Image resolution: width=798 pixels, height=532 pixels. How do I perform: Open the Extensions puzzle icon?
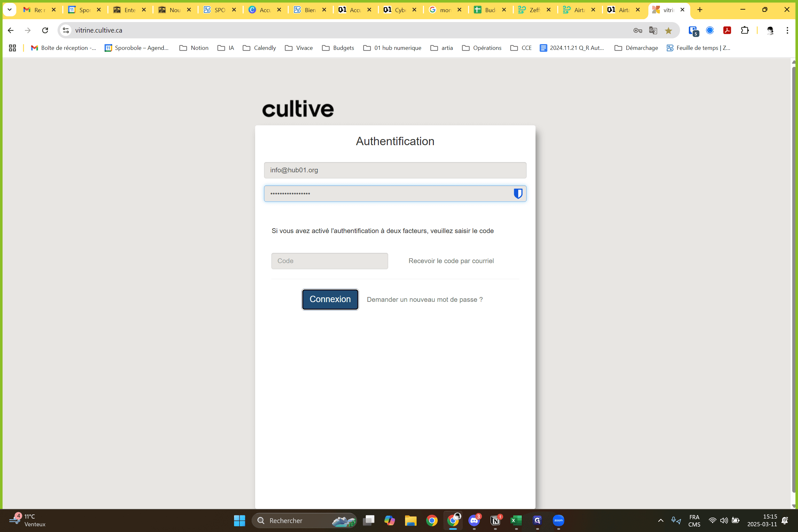(744, 30)
